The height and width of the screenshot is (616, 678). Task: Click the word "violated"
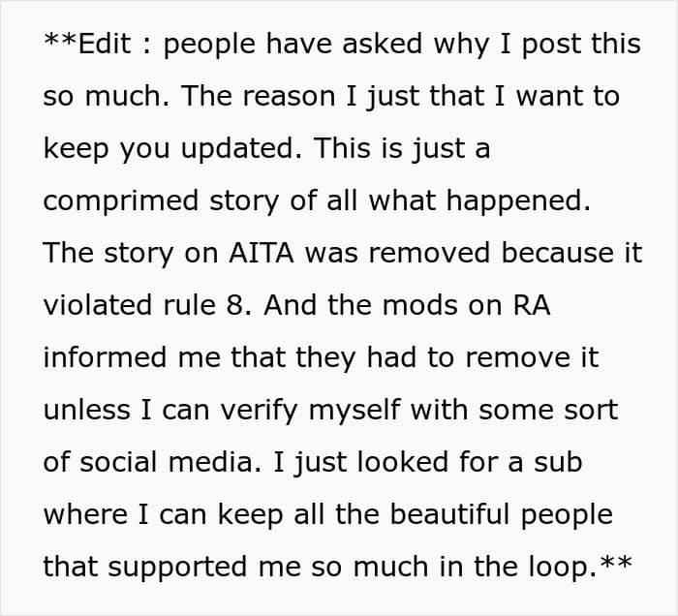(98, 305)
